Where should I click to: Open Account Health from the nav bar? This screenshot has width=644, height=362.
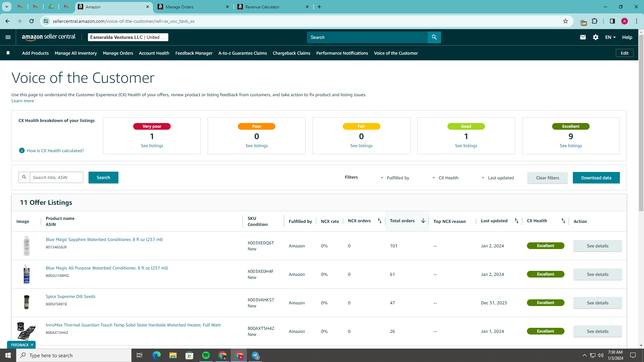(154, 53)
